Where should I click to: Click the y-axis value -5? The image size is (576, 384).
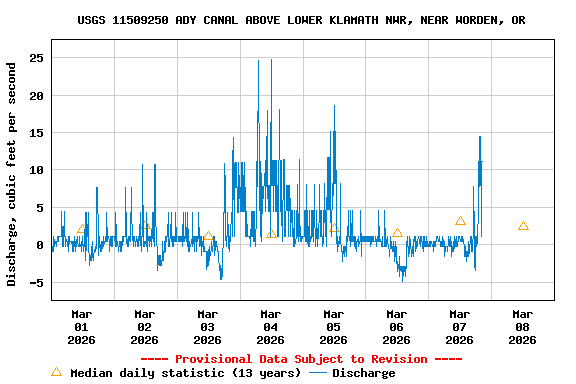click(37, 283)
